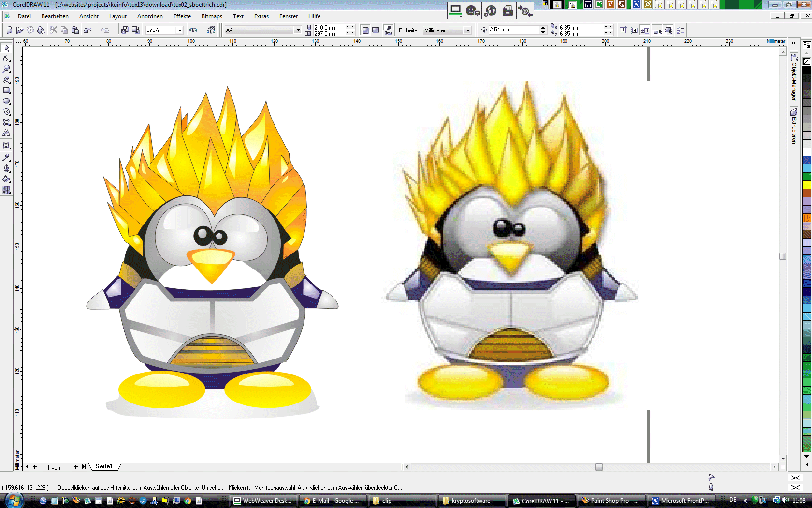Open the CorelDRAW application launcher icon
812x508 pixels.
(x=193, y=30)
